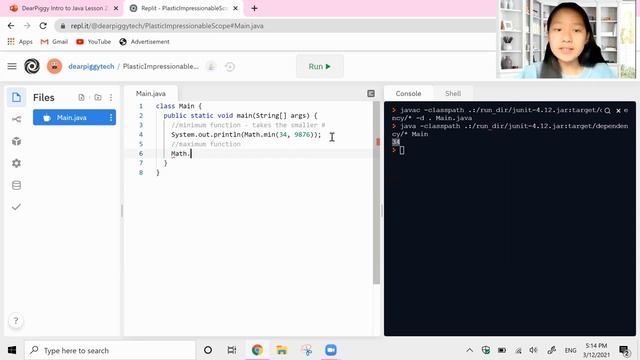Image resolution: width=640 pixels, height=360 pixels.
Task: Switch to the Console tab
Action: (408, 93)
